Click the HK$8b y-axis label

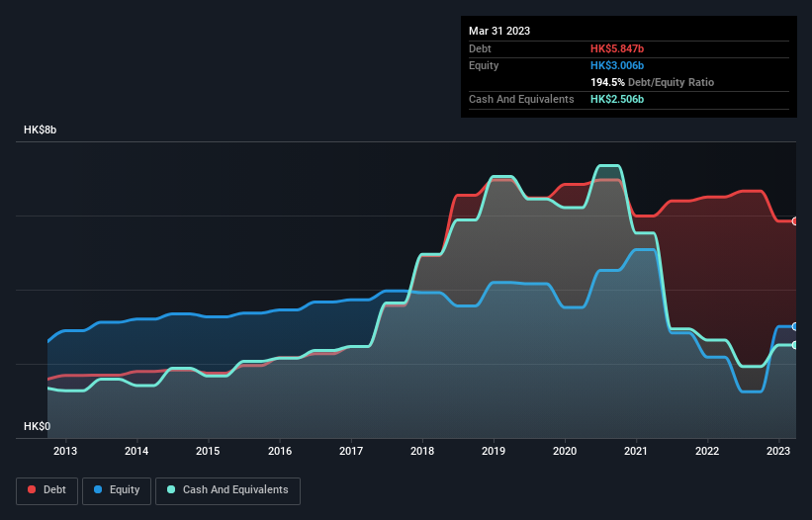point(40,130)
